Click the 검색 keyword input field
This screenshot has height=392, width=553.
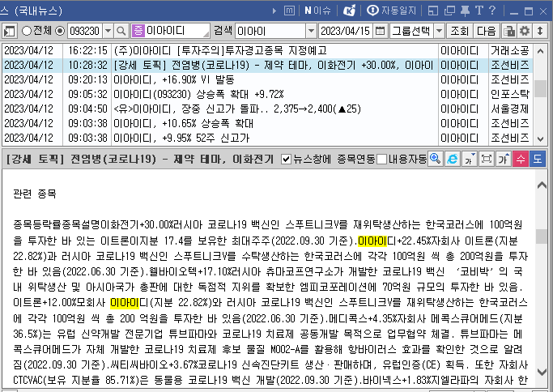point(270,31)
